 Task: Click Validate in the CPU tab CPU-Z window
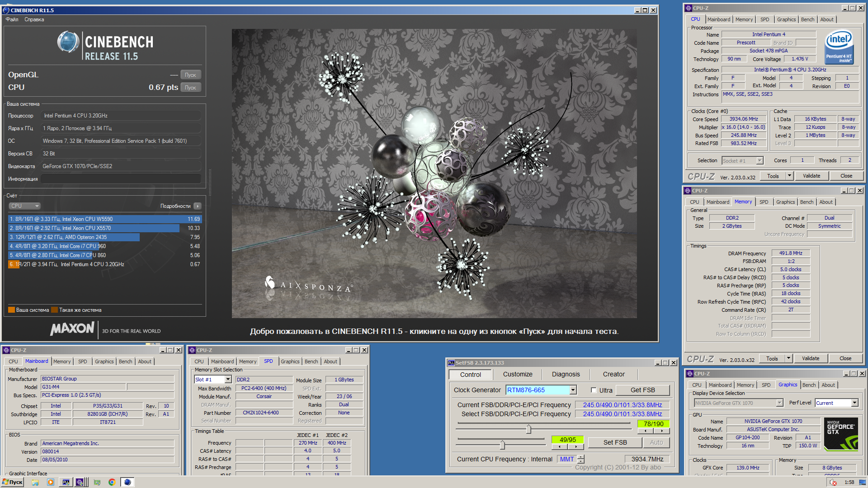pyautogui.click(x=811, y=176)
